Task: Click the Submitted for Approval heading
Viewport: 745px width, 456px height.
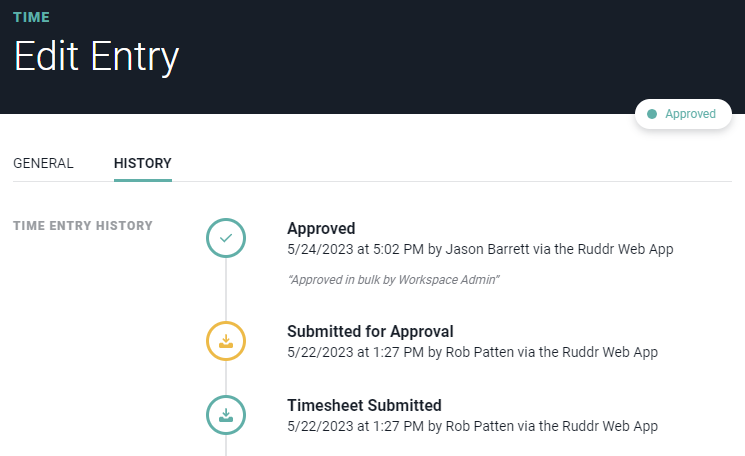Action: (x=370, y=331)
